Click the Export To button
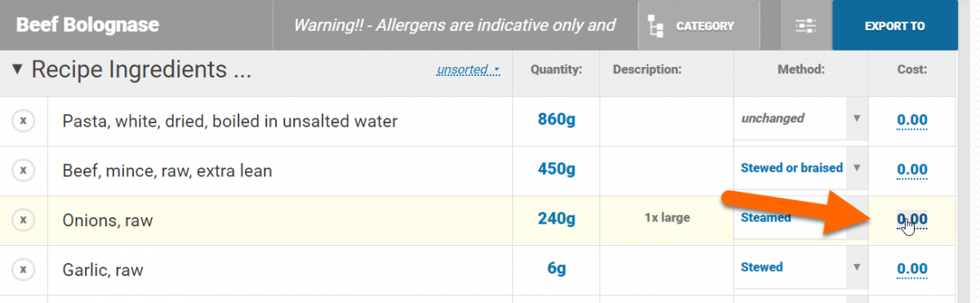 [895, 25]
